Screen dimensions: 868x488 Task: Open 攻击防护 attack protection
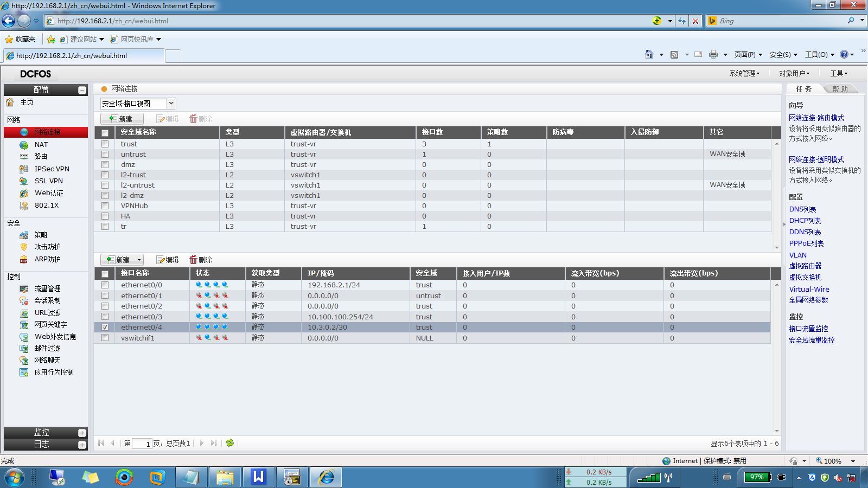click(x=47, y=247)
